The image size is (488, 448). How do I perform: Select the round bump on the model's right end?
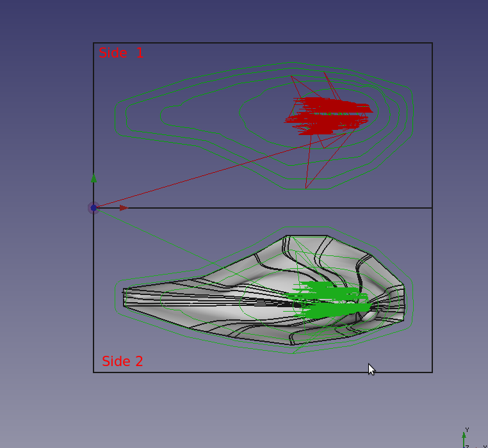(370, 315)
